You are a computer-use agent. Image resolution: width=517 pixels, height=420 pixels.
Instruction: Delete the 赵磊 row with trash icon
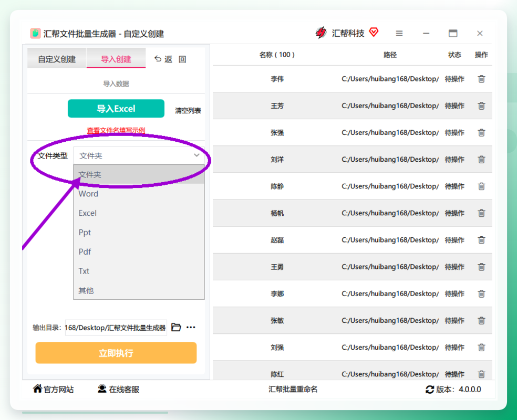(481, 240)
